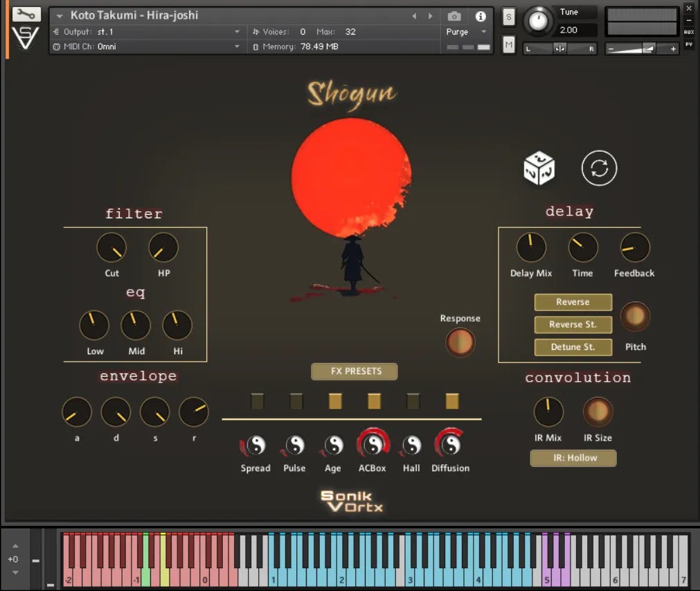Click the Spread yin-yang knob
This screenshot has width=700, height=591.
tap(255, 447)
